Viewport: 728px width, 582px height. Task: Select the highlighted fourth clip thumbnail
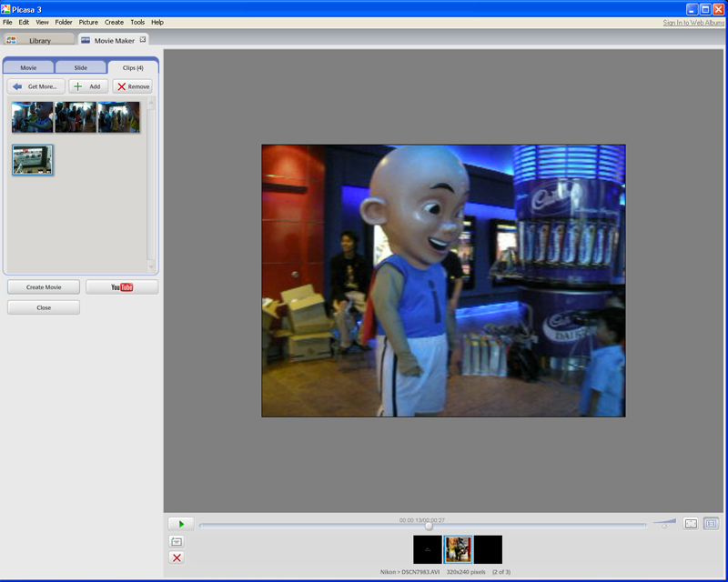tap(33, 160)
